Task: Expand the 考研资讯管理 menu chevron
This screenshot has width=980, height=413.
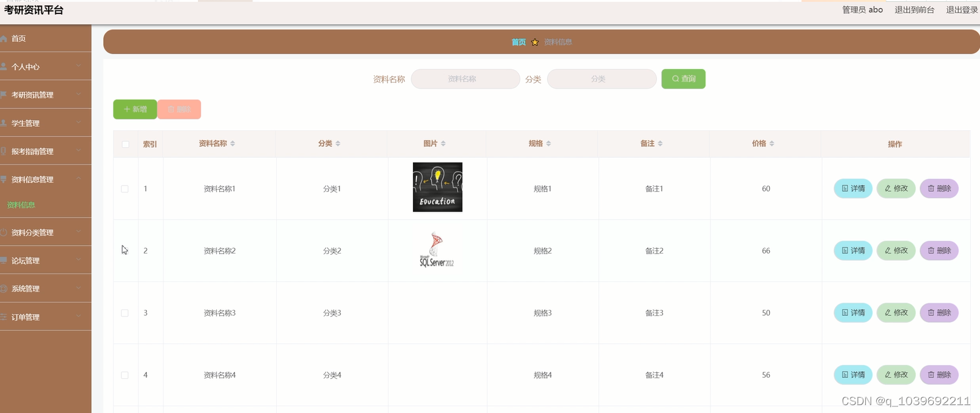Action: click(x=78, y=95)
